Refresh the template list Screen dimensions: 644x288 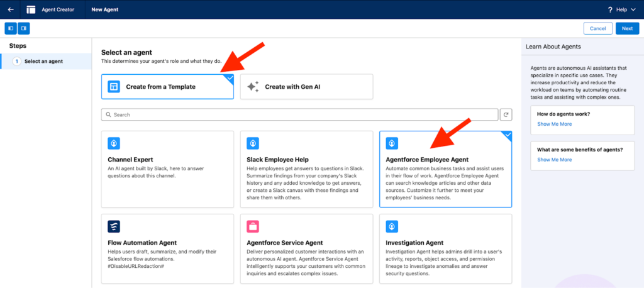(506, 115)
